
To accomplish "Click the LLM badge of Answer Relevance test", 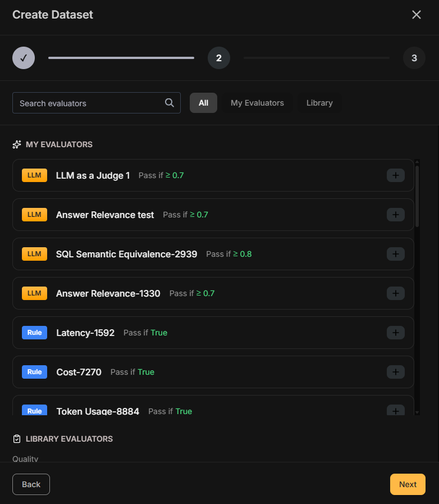I will pyautogui.click(x=34, y=215).
